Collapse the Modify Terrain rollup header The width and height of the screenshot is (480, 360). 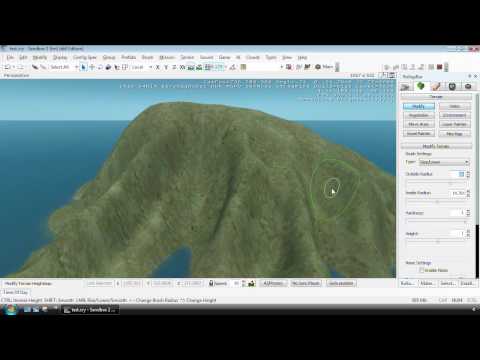pos(436,146)
